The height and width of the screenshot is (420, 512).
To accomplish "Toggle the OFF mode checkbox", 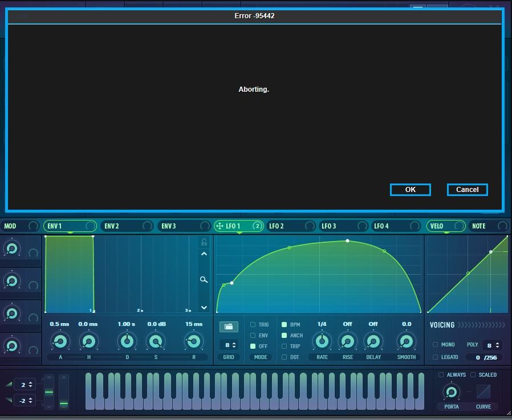I will (x=253, y=346).
